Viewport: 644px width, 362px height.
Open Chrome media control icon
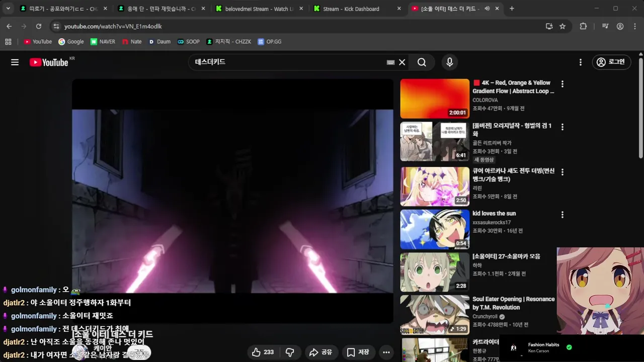click(x=605, y=26)
